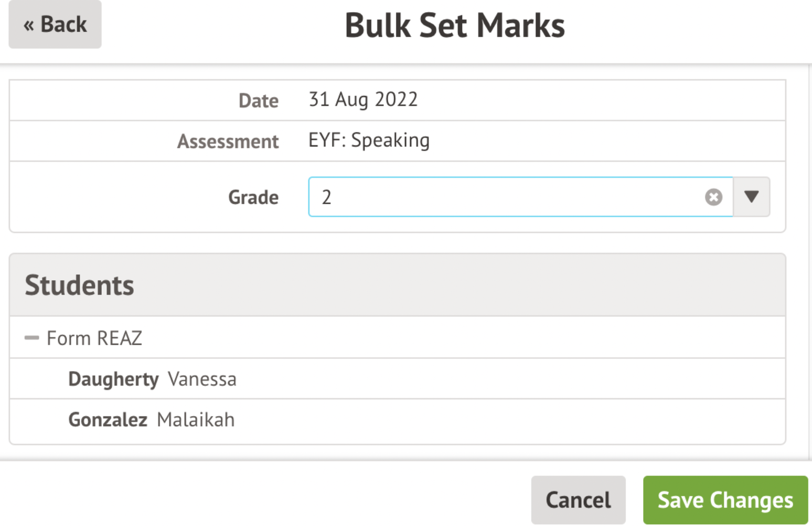Click the first name Vanessa

click(202, 379)
